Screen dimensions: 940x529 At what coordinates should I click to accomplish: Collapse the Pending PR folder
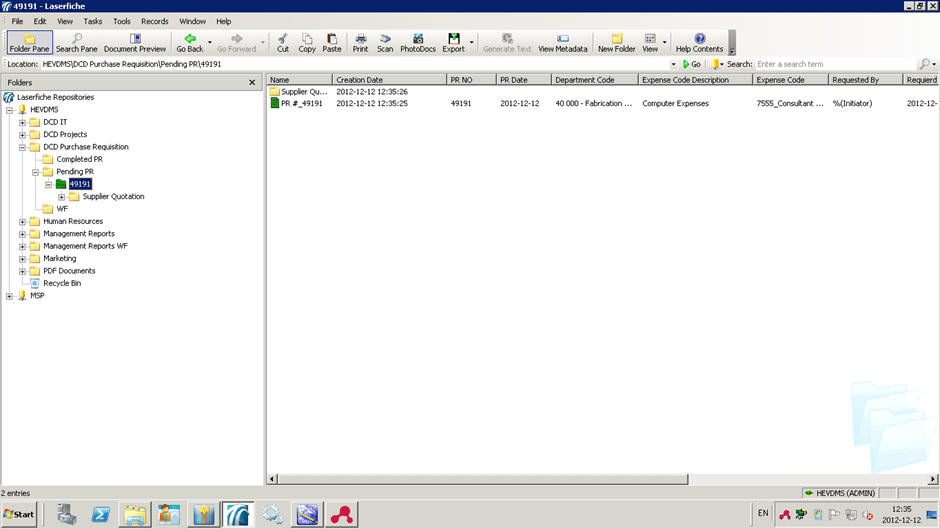pyautogui.click(x=35, y=172)
